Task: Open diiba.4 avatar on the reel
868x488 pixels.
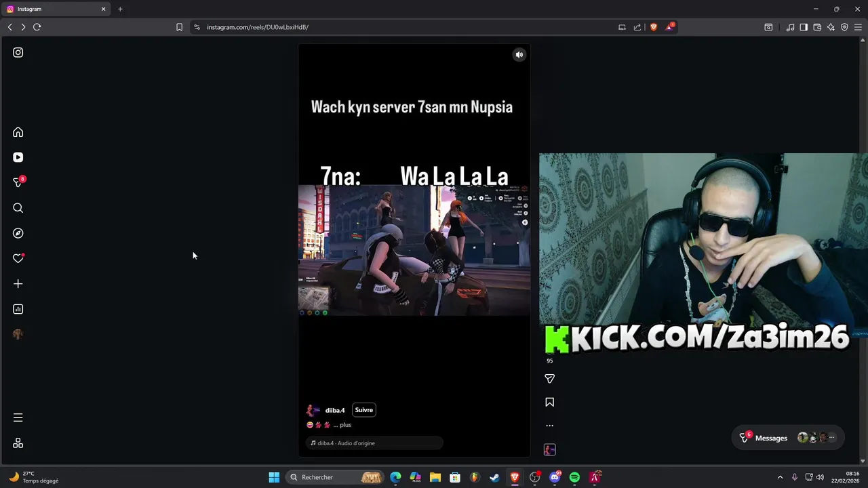Action: click(313, 410)
